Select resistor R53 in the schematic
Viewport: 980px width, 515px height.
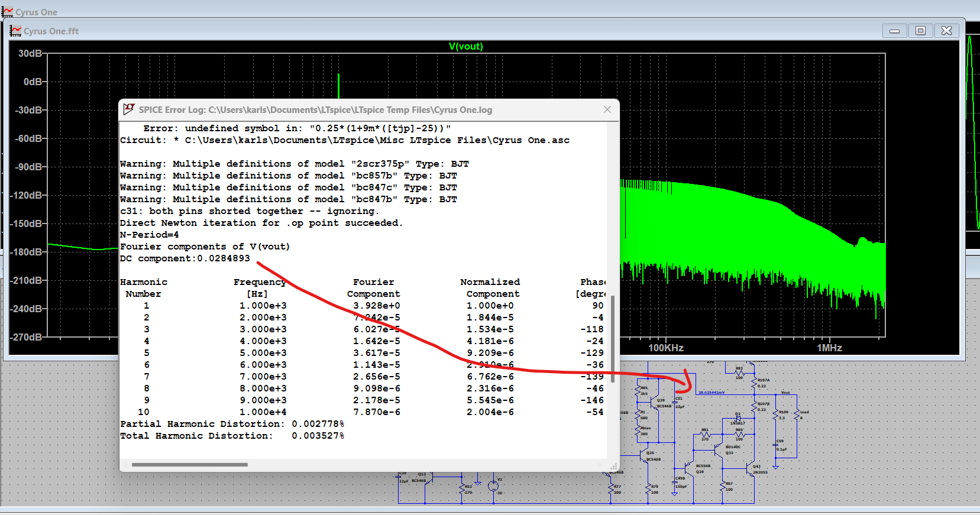click(462, 488)
